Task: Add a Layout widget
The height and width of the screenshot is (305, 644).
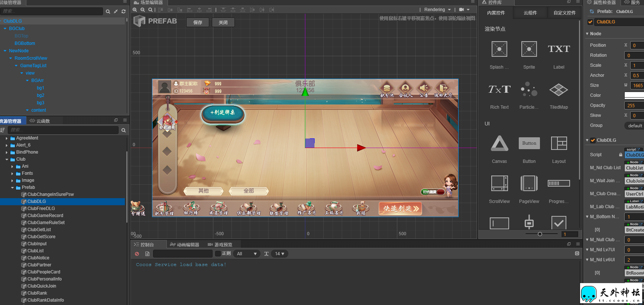Action: tap(559, 143)
